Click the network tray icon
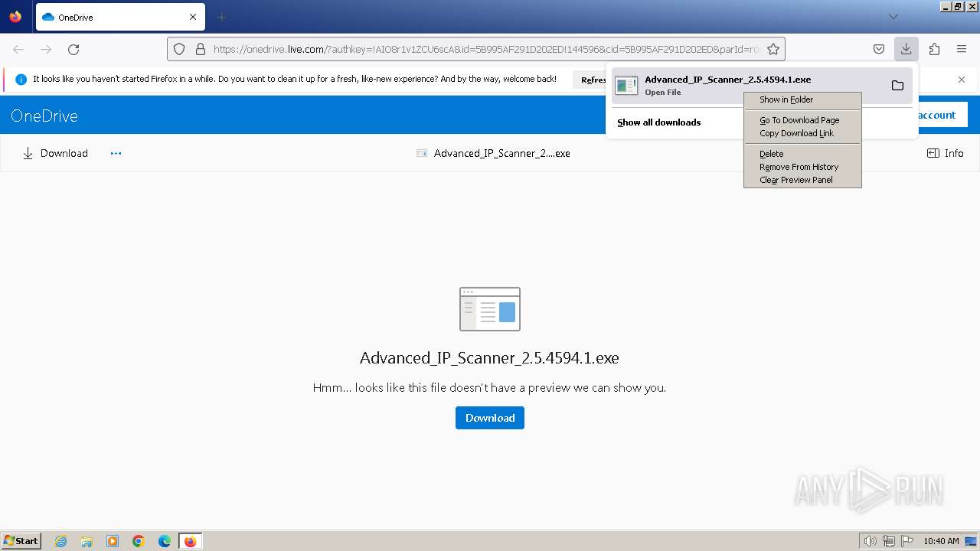Screen dimensions: 980x551 pos(889,541)
